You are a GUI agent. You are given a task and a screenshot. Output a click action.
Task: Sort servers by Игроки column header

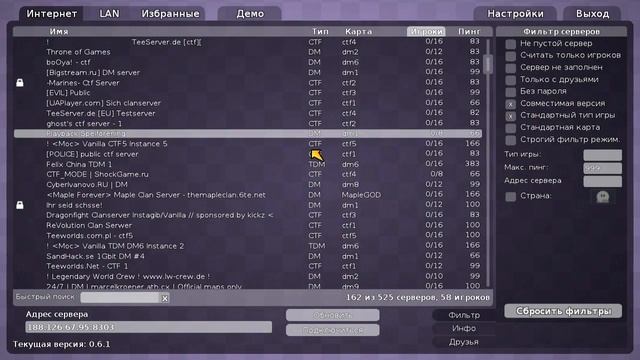(x=426, y=31)
